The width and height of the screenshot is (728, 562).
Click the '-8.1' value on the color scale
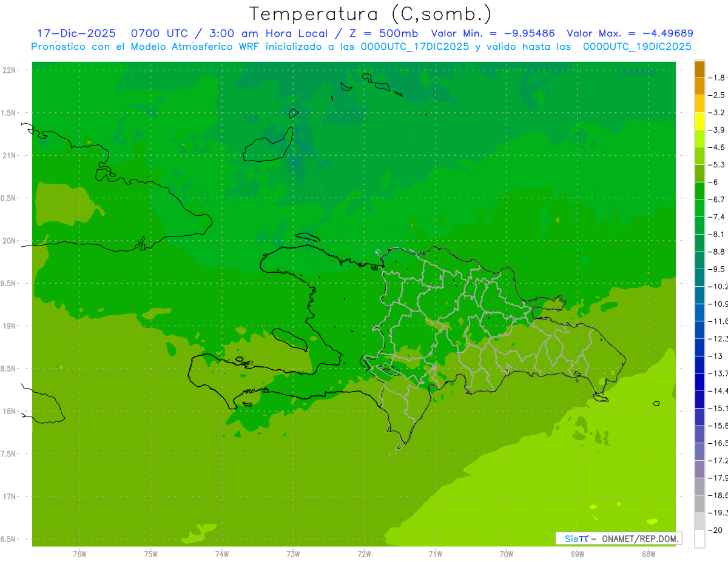[x=716, y=234]
